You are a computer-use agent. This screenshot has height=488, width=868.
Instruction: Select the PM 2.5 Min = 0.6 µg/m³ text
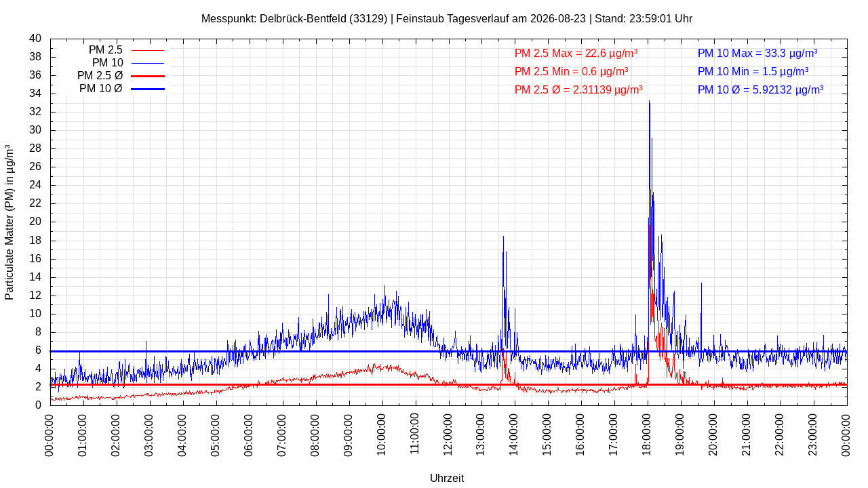click(x=571, y=71)
